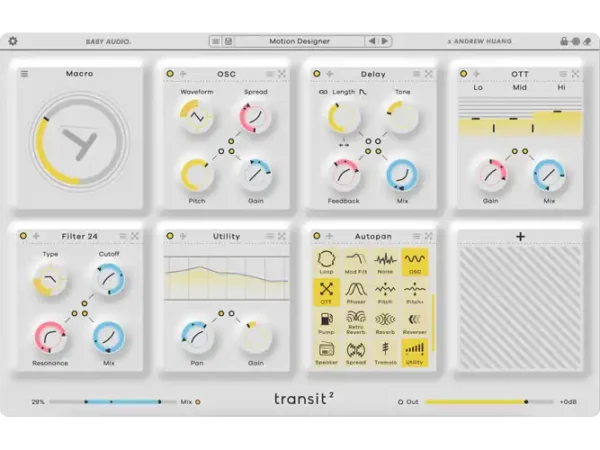This screenshot has height=450, width=600.
Task: Open the Delay module title dropdown
Action: (x=373, y=74)
